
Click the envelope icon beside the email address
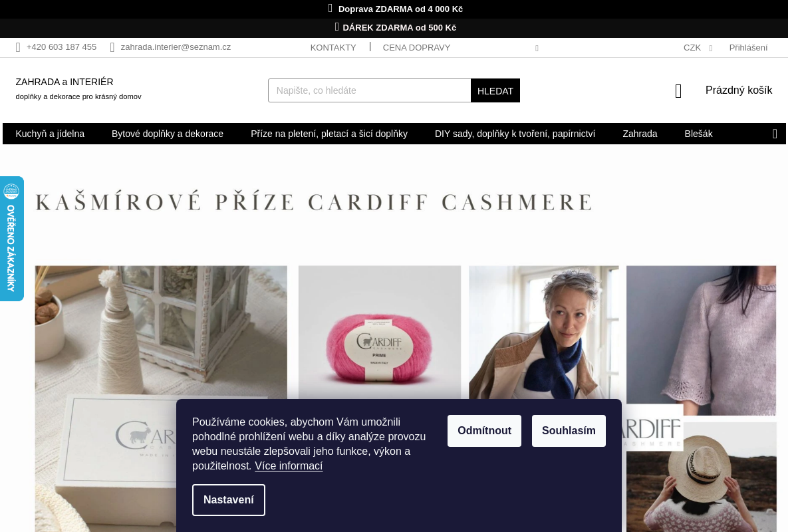(112, 47)
